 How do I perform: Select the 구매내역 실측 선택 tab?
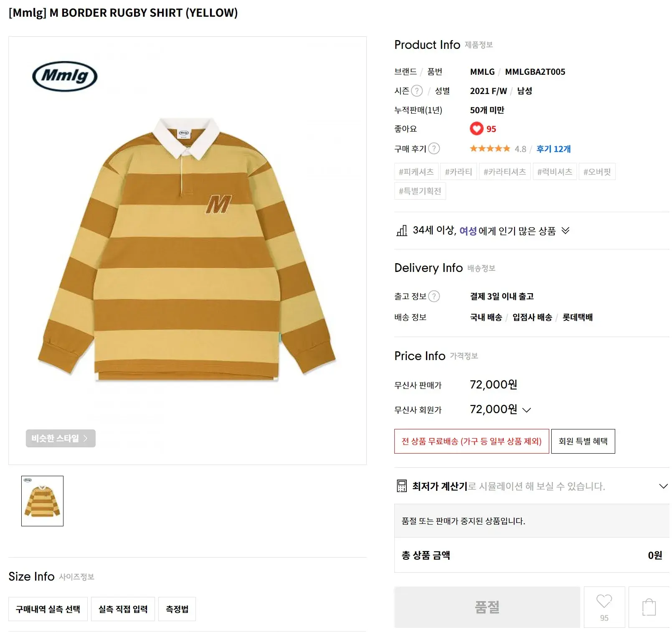coord(48,609)
